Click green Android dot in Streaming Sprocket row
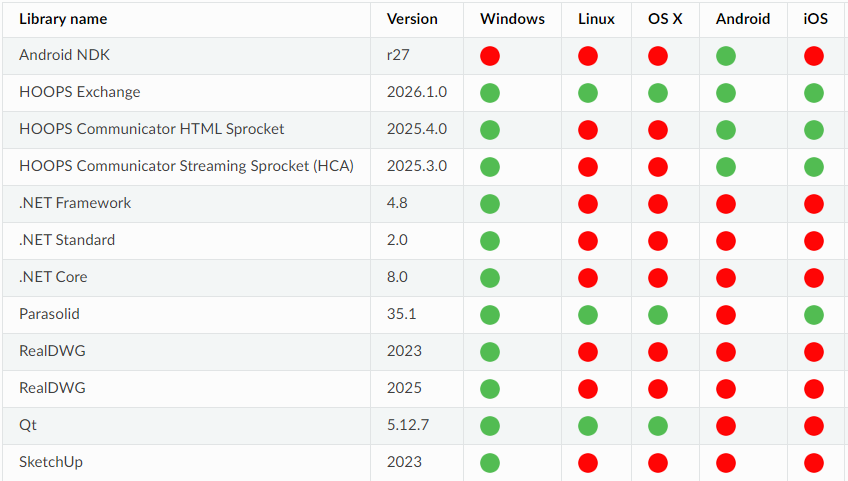Image resolution: width=848 pixels, height=481 pixels. (x=726, y=167)
